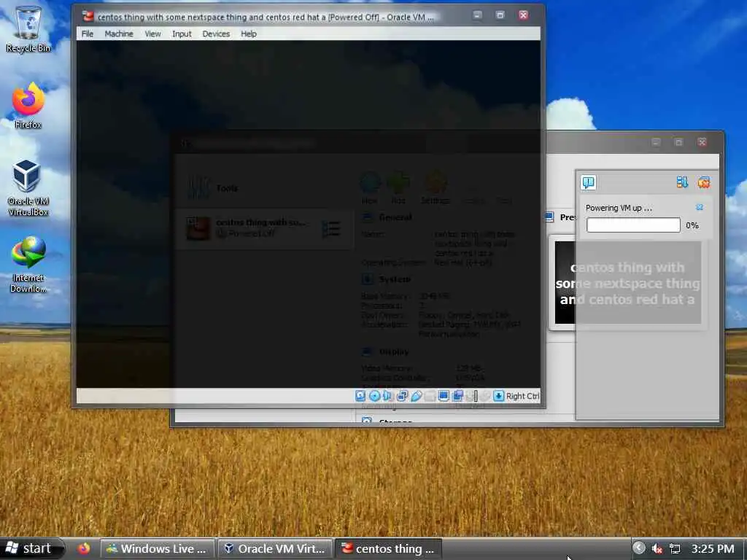Click Display section header in Manager

point(394,352)
